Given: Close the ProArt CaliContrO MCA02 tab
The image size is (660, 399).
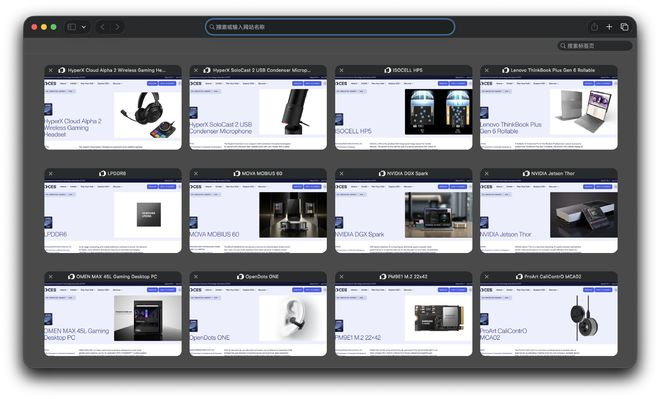Looking at the screenshot, I should tap(487, 277).
